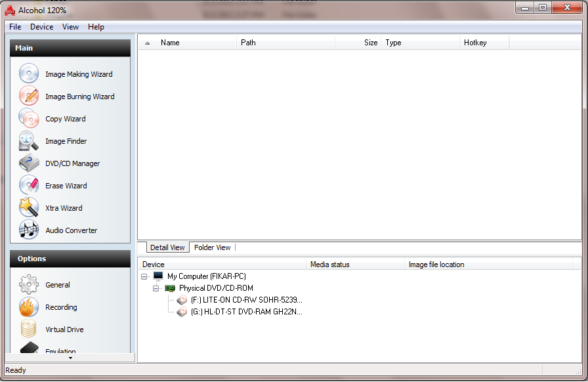Open DVD/CD Manager label
588x382 pixels.
coord(72,163)
